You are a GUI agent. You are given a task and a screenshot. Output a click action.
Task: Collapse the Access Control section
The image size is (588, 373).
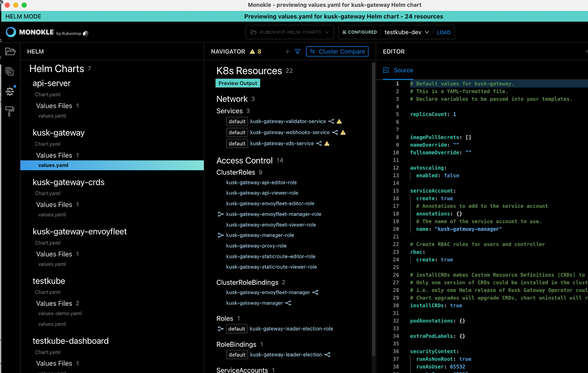click(244, 160)
